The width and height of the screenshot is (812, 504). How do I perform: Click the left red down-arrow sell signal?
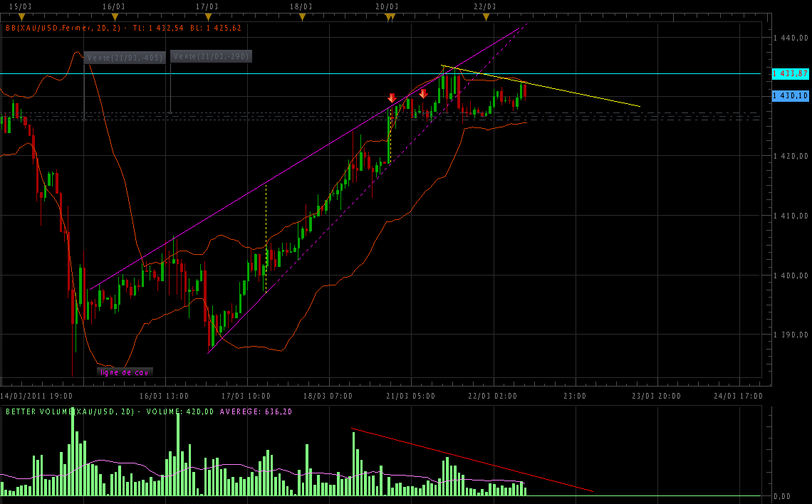coord(392,98)
